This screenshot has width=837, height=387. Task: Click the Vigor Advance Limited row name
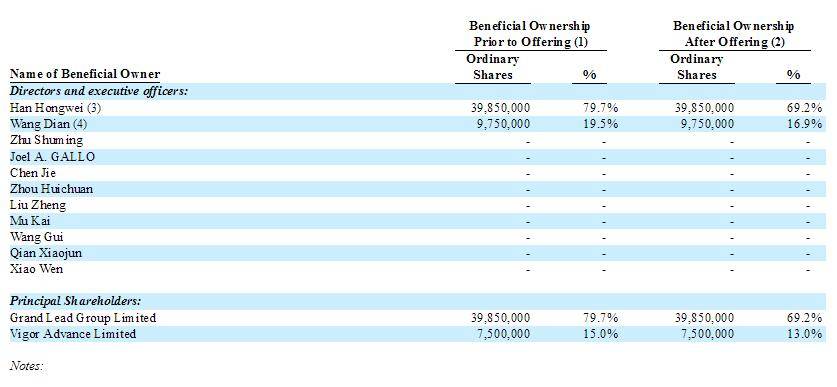73,334
